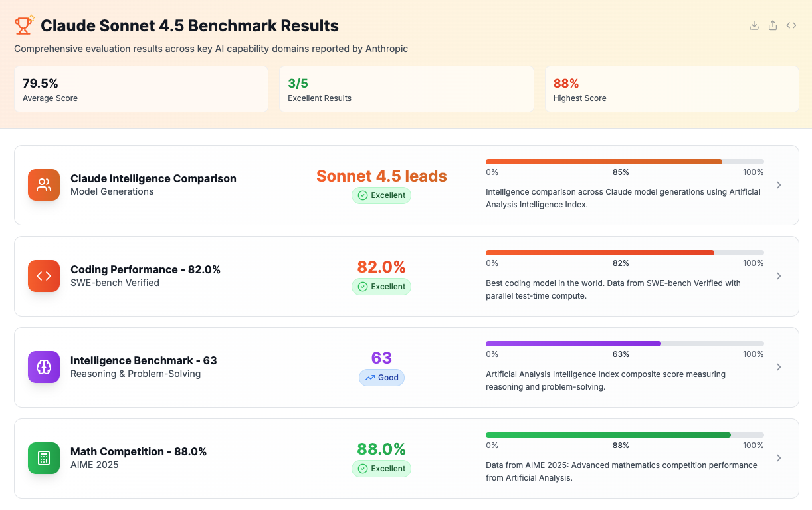Click the Math Competition calculator icon
Viewport: 812px width, 510px height.
click(43, 458)
